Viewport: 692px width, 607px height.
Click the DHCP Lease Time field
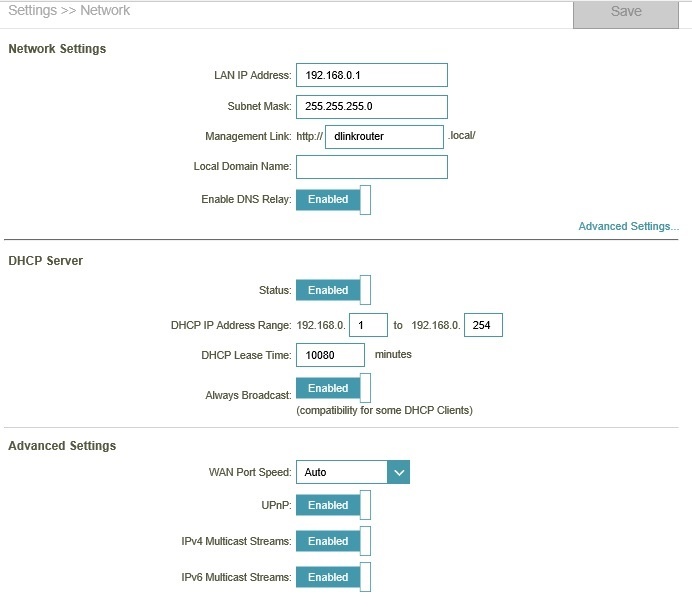[x=330, y=355]
